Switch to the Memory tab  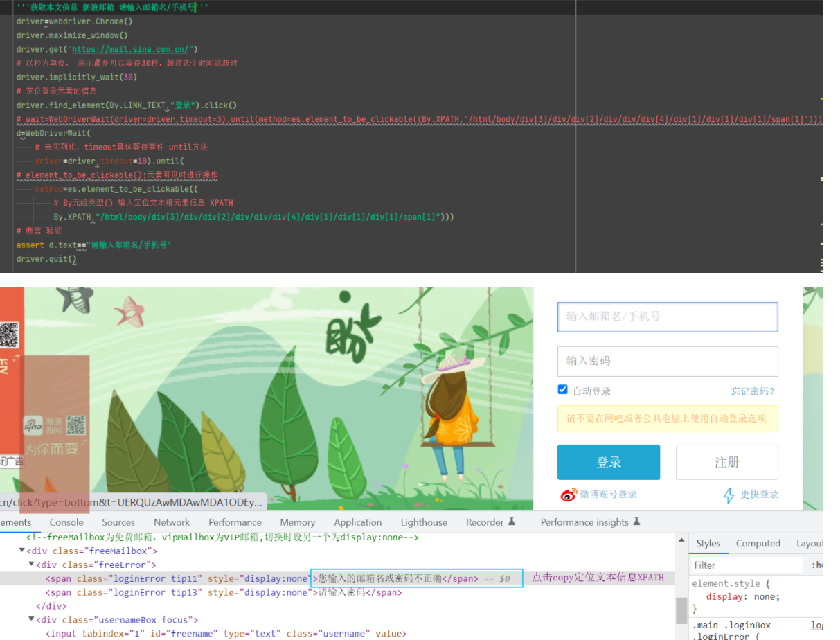[298, 522]
